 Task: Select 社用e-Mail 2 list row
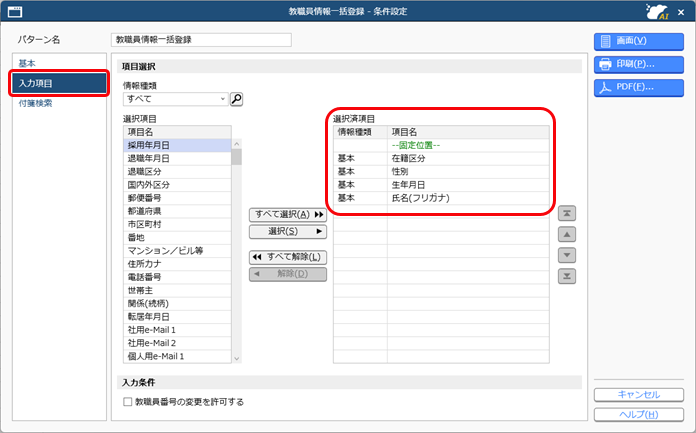point(177,343)
